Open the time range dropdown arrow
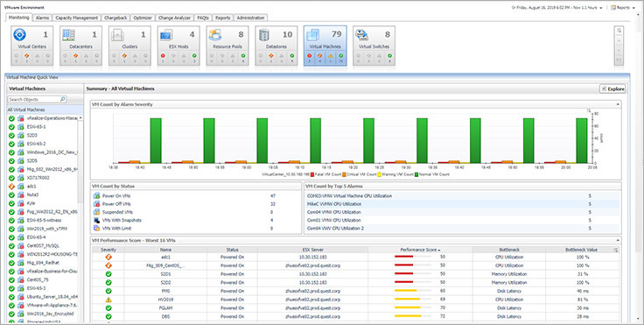644x325 pixels. 601,8
